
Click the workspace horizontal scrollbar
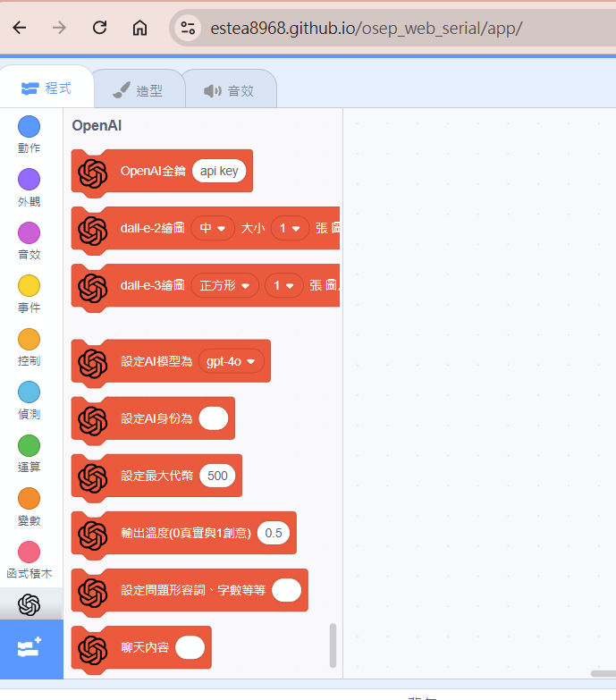[603, 674]
